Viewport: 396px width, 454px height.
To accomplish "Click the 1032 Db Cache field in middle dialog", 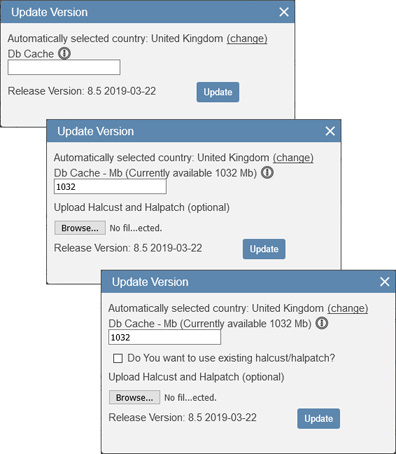I will (x=110, y=187).
